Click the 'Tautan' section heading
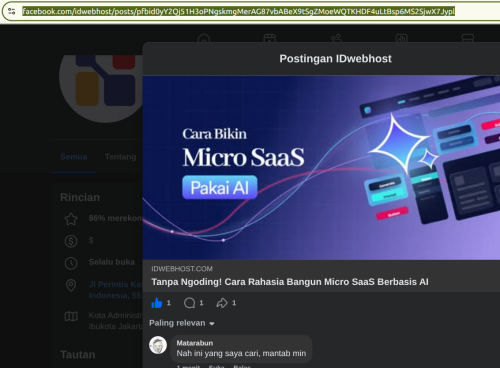 coord(78,355)
